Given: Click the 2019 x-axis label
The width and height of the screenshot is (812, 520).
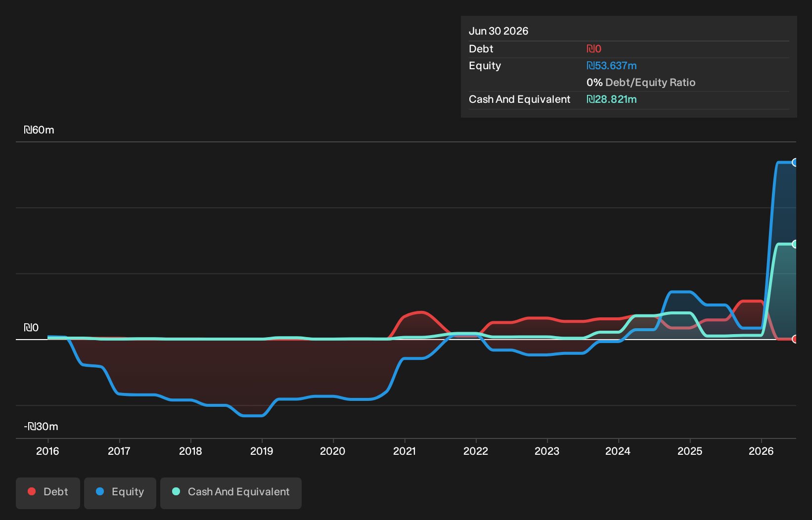Looking at the screenshot, I should pos(262,451).
